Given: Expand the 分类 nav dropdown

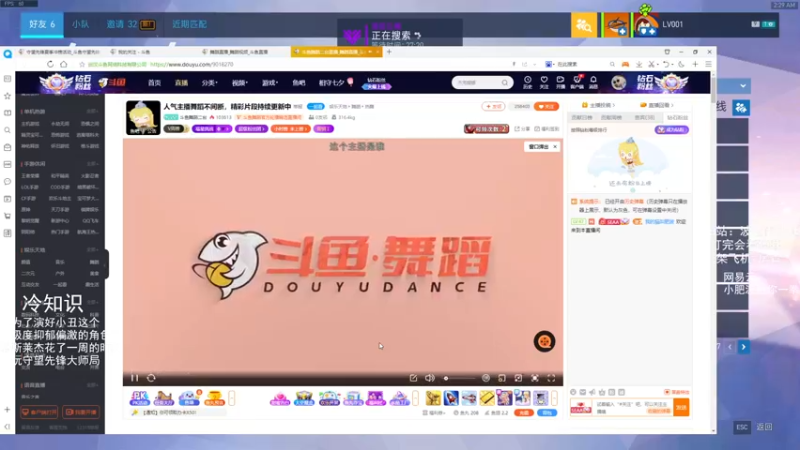Looking at the screenshot, I should pyautogui.click(x=209, y=83).
